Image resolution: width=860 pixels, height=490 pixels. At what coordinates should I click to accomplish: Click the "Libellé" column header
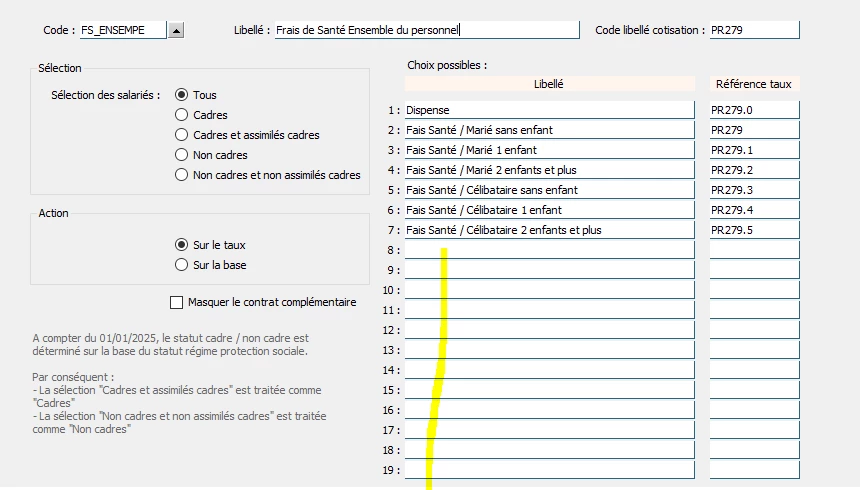tap(549, 84)
